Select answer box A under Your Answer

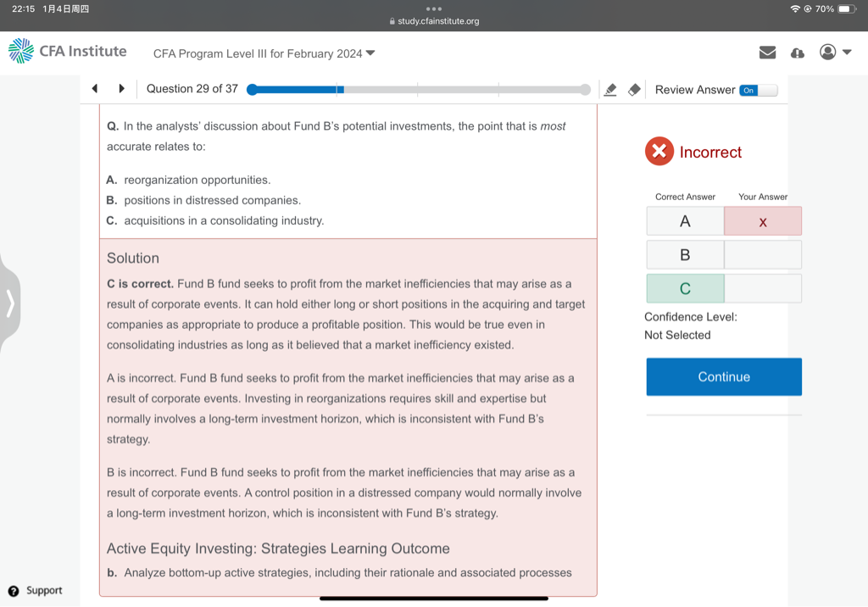point(762,221)
